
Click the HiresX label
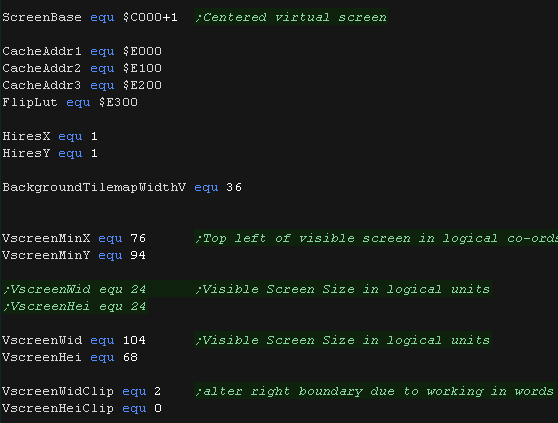[26, 136]
